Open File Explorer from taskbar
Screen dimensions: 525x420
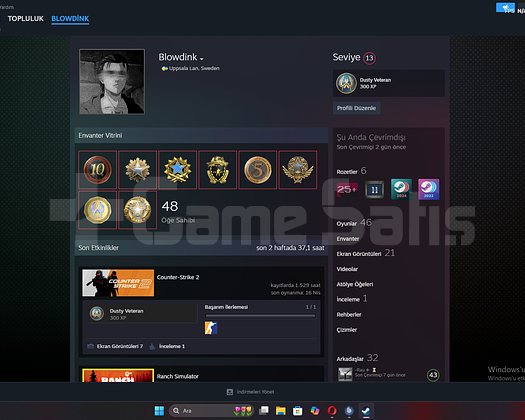[x=281, y=411]
